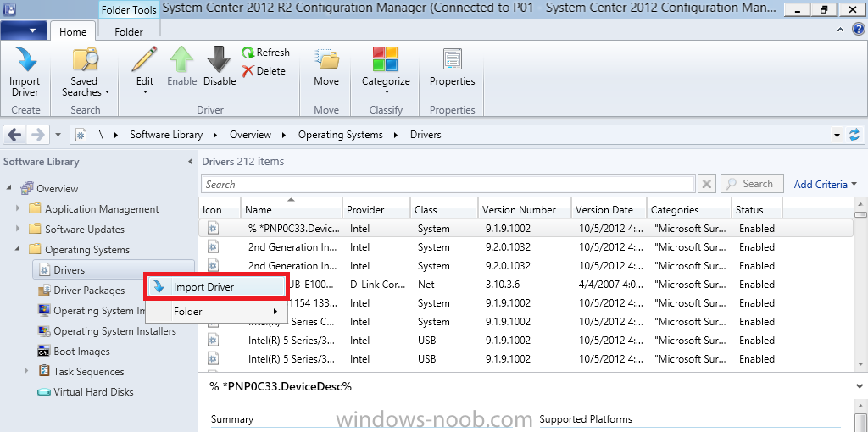
Task: Select the Software Updates tree node
Action: pyautogui.click(x=85, y=229)
